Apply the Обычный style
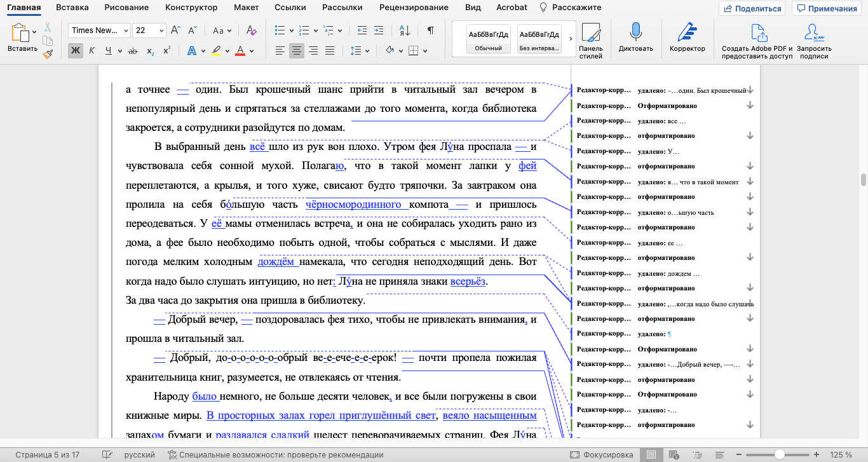The height and width of the screenshot is (462, 868). point(488,39)
